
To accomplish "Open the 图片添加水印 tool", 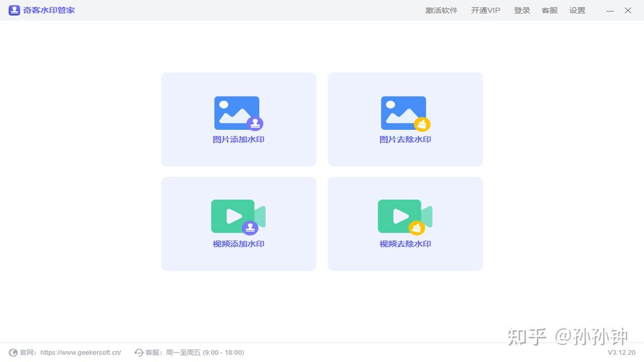I will click(x=238, y=119).
